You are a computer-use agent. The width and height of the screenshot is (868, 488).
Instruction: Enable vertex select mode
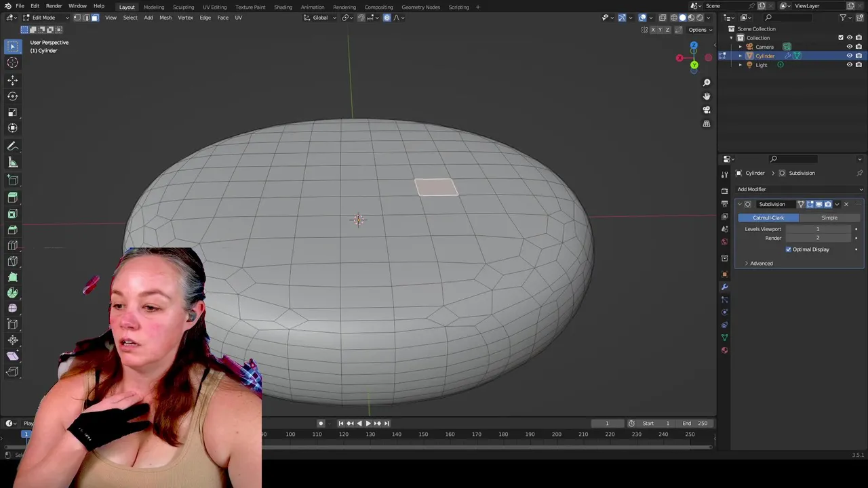click(77, 18)
